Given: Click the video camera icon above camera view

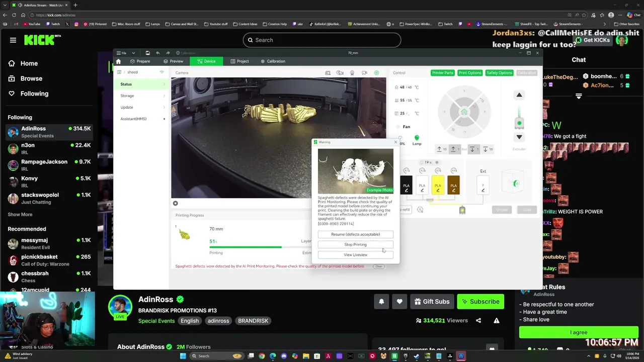Looking at the screenshot, I should click(x=364, y=73).
